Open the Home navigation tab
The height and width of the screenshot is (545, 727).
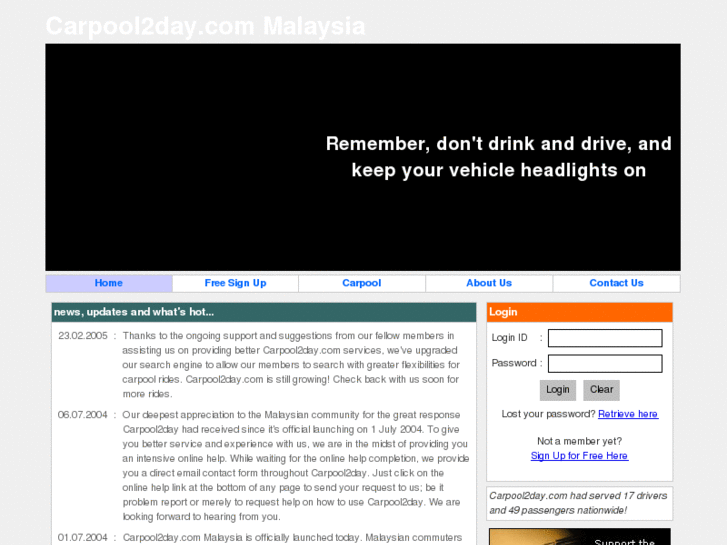109,283
